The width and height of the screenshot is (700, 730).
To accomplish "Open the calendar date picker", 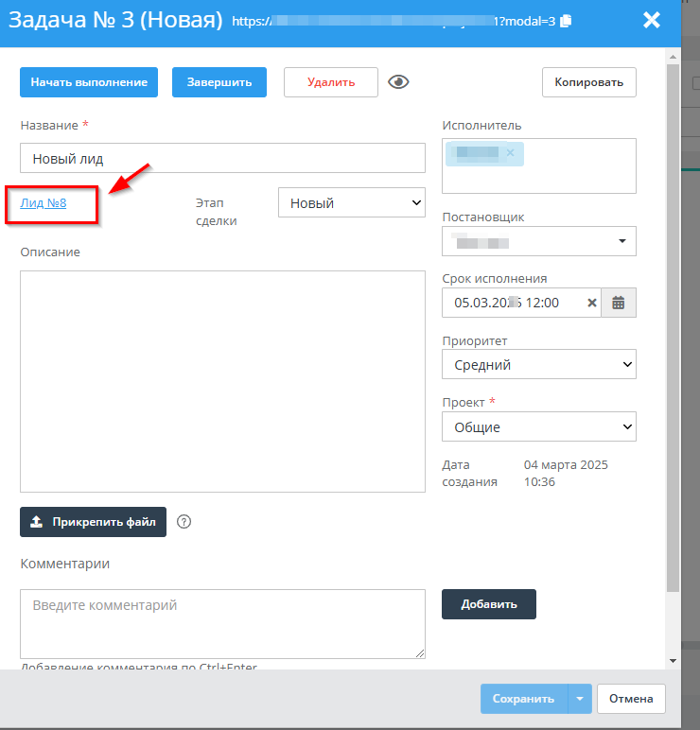I will click(x=619, y=303).
